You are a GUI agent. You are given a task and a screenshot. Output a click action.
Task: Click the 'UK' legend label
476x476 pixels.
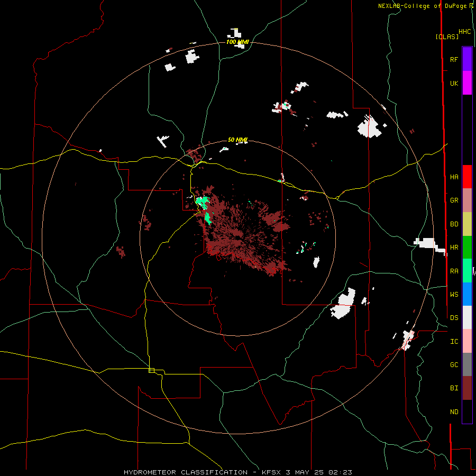tap(454, 84)
